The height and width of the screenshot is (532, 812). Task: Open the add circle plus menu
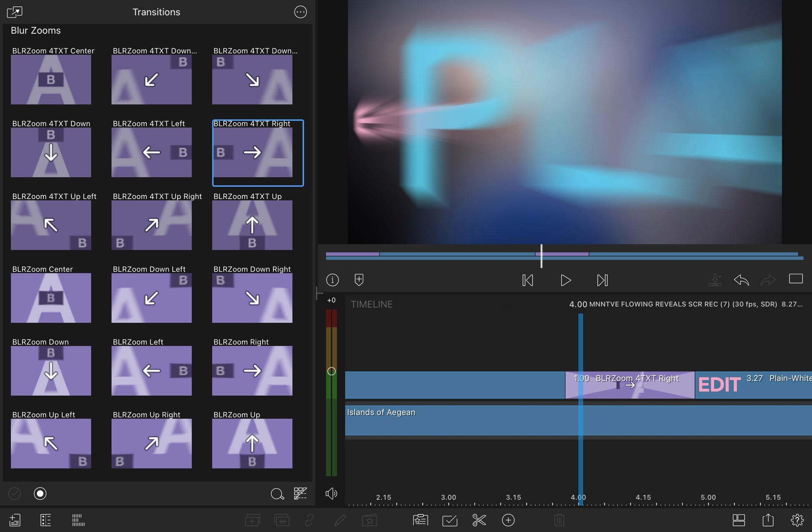tap(508, 520)
